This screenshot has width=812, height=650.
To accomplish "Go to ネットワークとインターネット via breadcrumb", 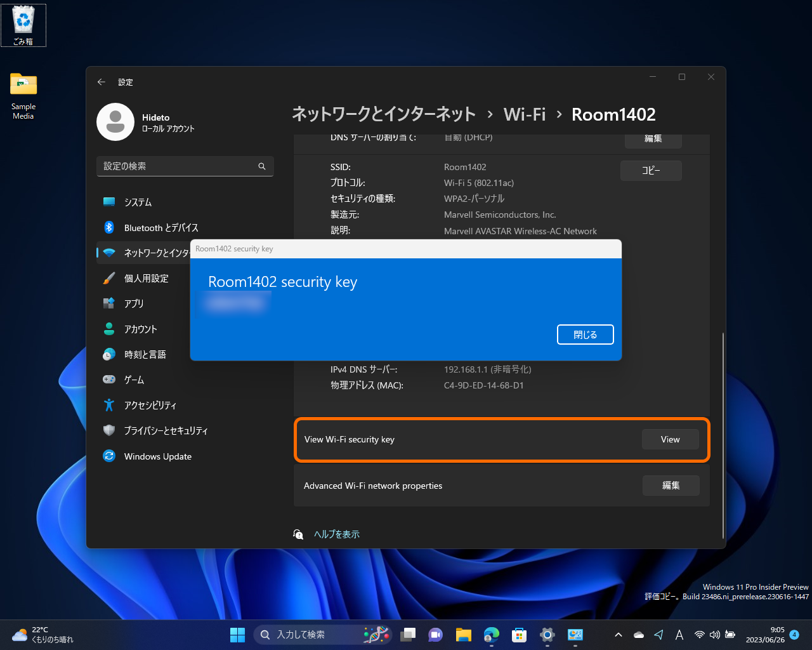I will tap(383, 114).
